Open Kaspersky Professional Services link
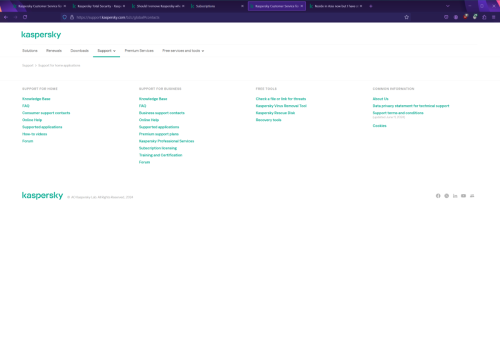500x361 pixels. click(166, 141)
